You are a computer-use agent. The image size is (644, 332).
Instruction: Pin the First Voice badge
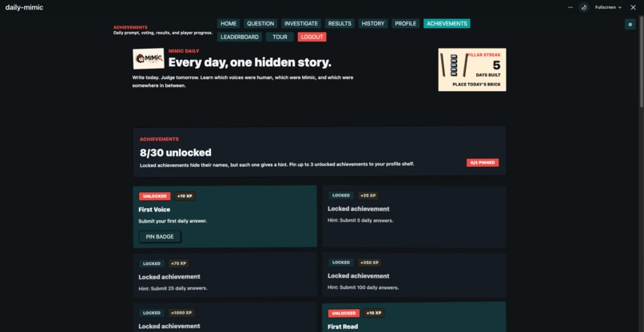click(160, 237)
